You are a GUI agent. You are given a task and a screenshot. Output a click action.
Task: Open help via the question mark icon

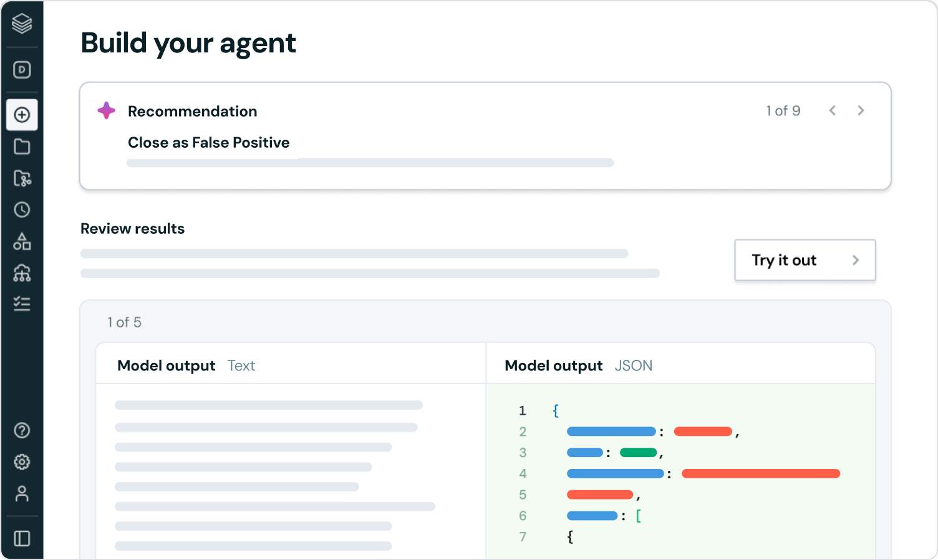pos(22,430)
